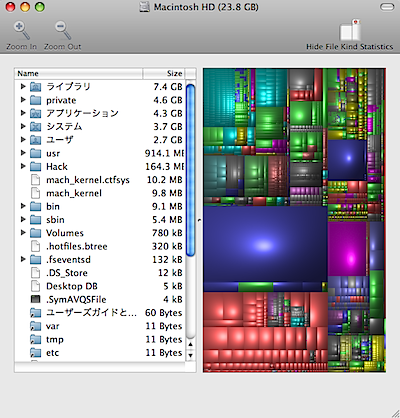Click the 60 Bytes size value

164,313
